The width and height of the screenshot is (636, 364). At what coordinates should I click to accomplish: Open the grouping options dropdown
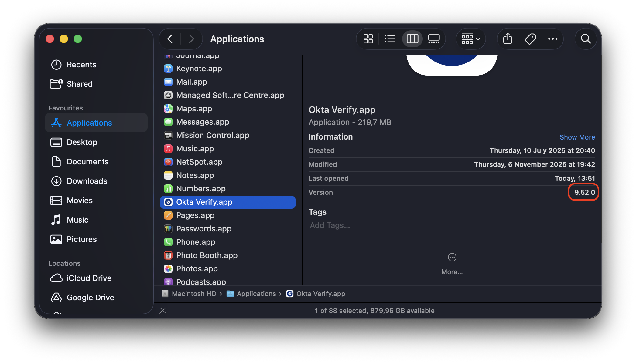470,39
